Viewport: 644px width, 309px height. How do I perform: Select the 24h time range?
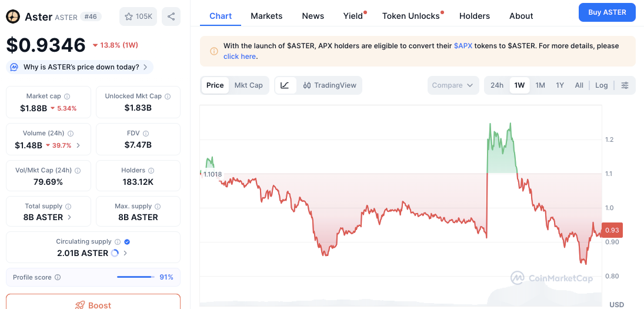497,85
